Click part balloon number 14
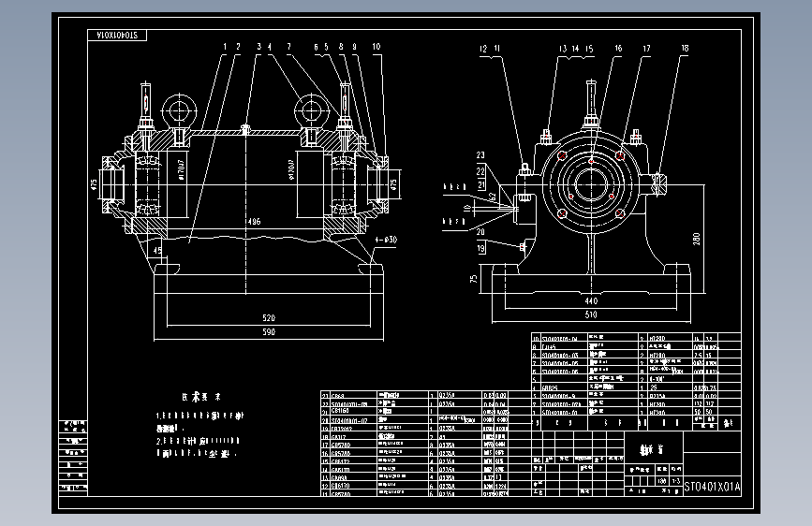The width and height of the screenshot is (812, 526). coord(575,49)
